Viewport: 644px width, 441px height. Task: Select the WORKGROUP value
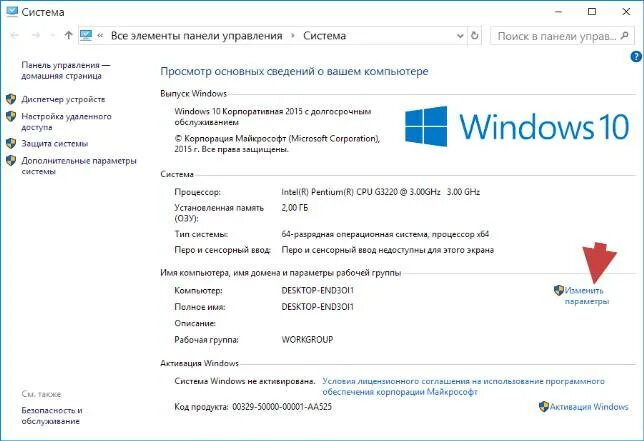pyautogui.click(x=307, y=340)
